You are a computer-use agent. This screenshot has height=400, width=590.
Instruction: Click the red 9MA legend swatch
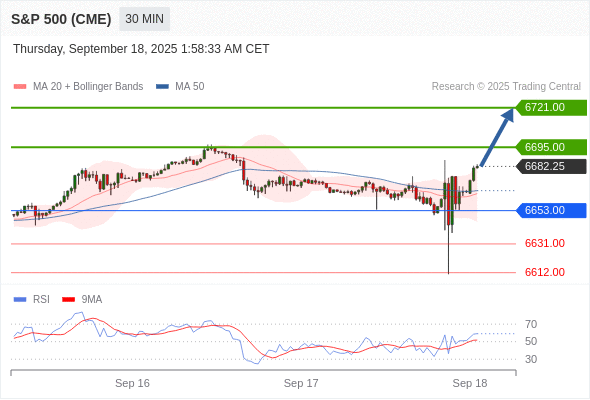[x=68, y=300]
